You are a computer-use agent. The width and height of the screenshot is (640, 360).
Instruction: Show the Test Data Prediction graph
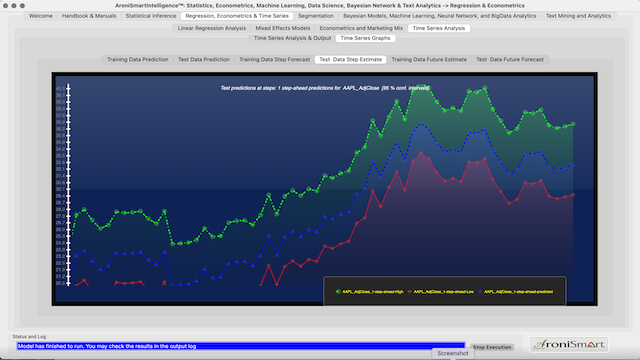click(x=204, y=60)
